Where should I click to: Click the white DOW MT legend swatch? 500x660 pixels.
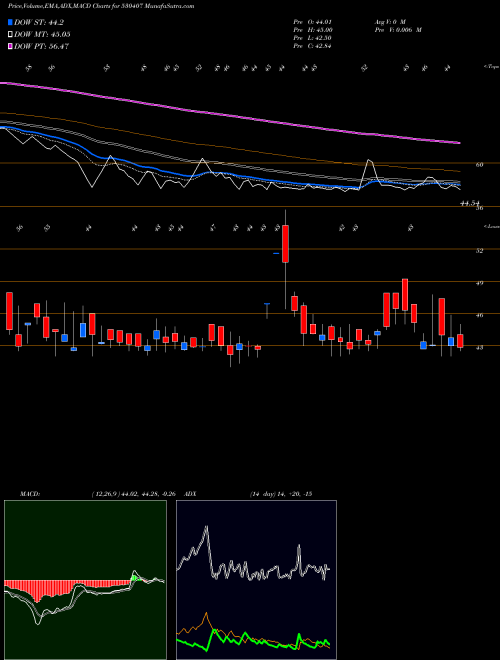point(10,35)
